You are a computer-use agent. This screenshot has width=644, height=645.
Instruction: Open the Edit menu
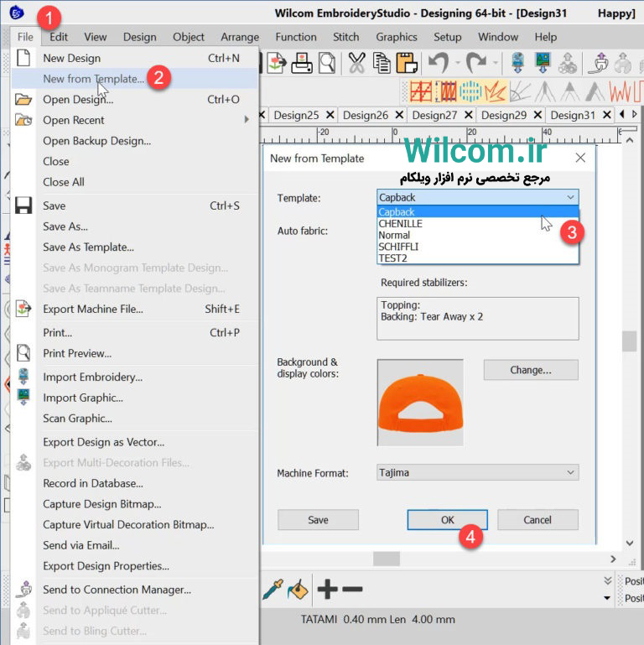click(x=59, y=37)
